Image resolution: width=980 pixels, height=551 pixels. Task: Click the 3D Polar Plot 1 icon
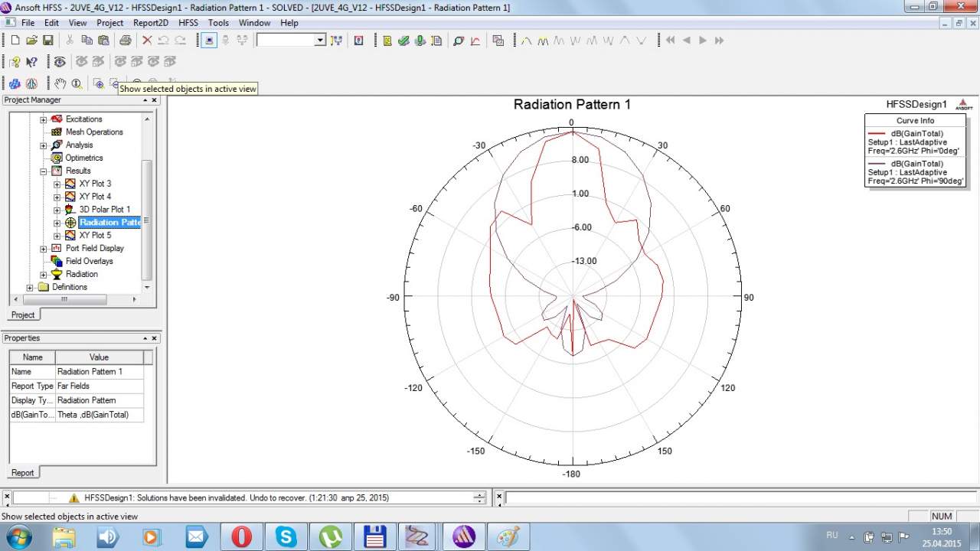pos(70,210)
